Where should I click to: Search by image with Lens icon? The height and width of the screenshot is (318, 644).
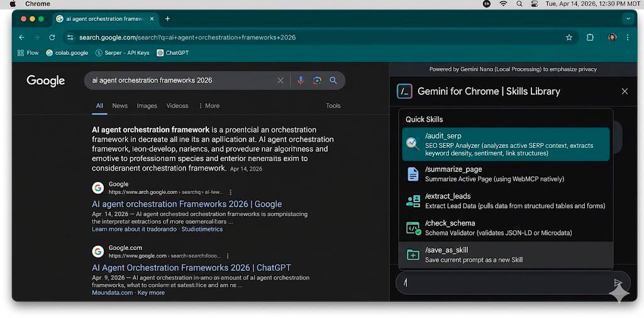[317, 80]
